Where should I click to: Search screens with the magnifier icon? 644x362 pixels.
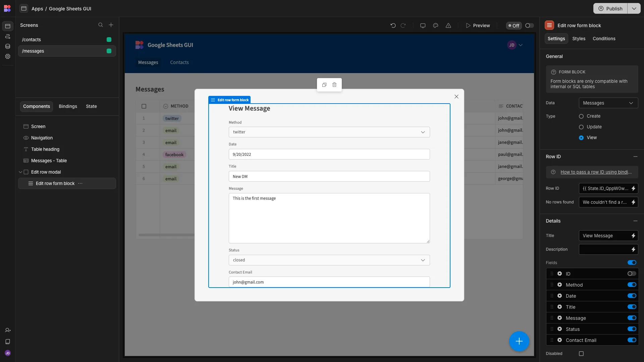(x=100, y=25)
